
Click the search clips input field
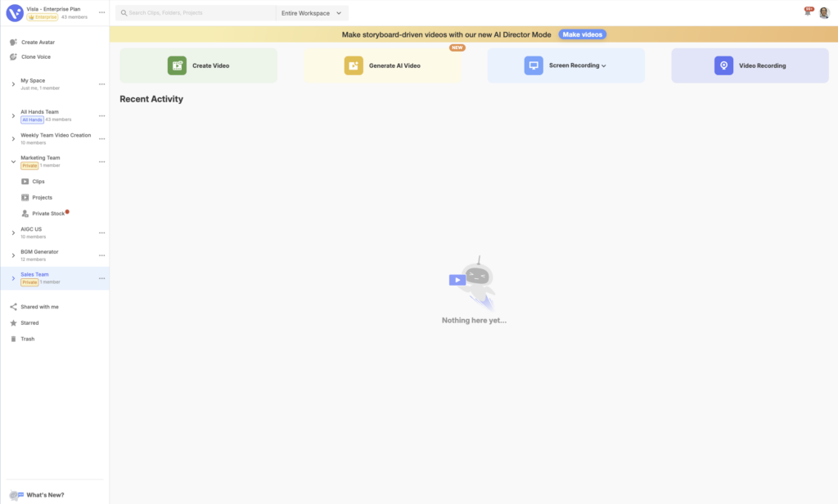click(196, 13)
